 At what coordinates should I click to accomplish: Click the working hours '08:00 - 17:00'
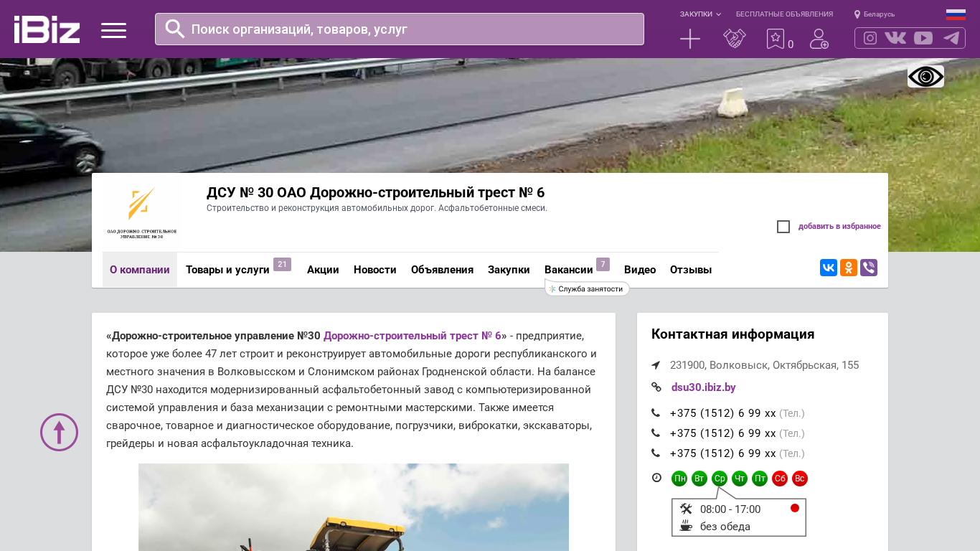[x=730, y=509]
